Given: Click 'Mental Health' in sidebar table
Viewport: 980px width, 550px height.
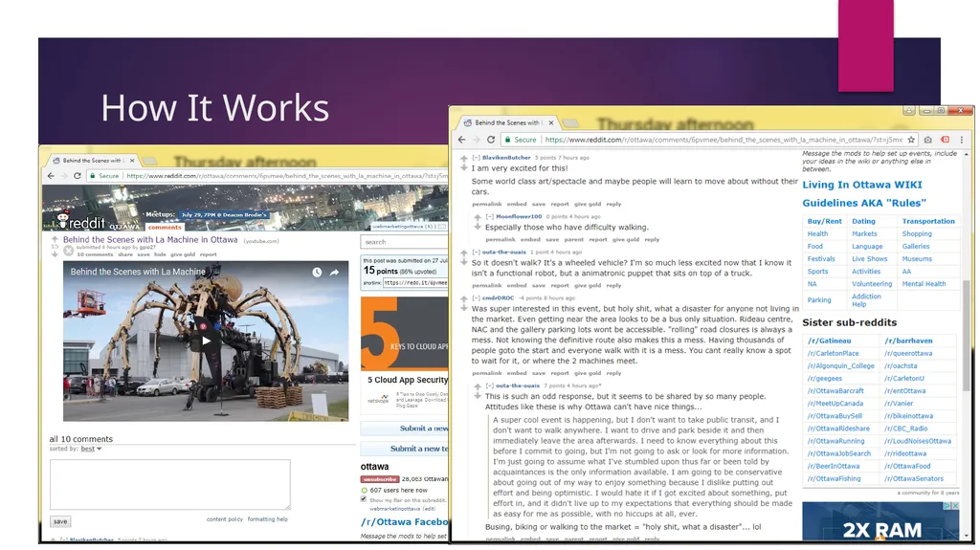Looking at the screenshot, I should 924,284.
